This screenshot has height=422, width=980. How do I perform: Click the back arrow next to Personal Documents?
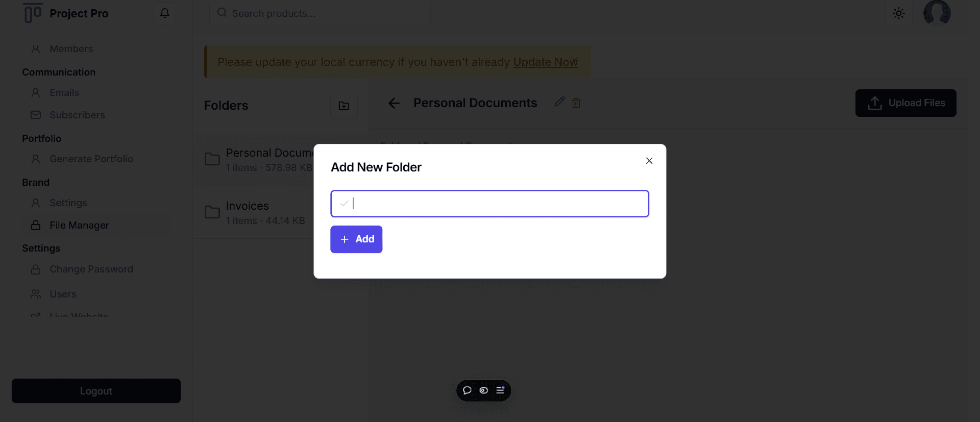pos(394,103)
